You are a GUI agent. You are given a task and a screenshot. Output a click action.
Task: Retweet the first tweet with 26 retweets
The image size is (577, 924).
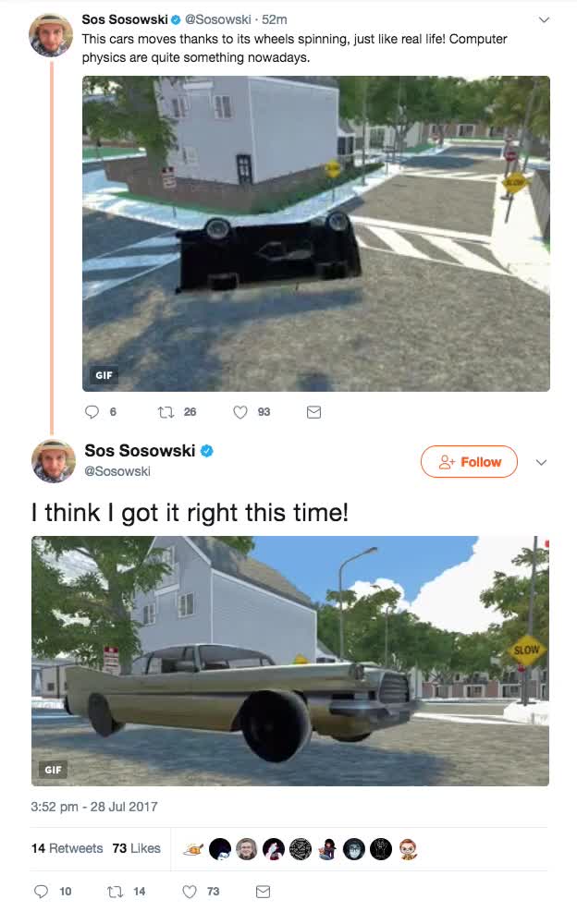166,412
